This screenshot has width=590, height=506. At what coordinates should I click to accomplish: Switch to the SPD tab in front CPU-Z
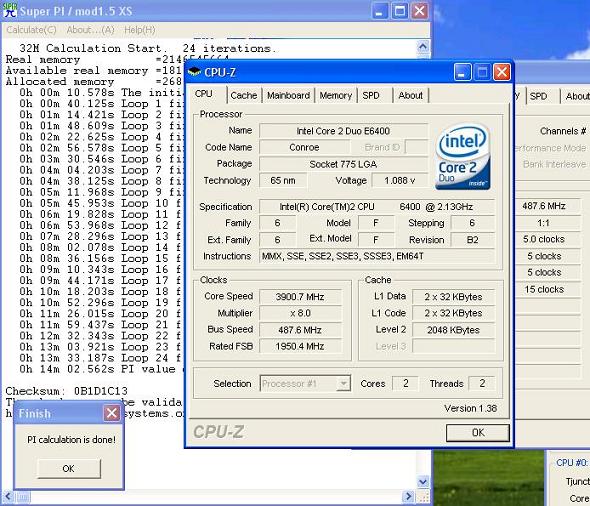coord(371,95)
